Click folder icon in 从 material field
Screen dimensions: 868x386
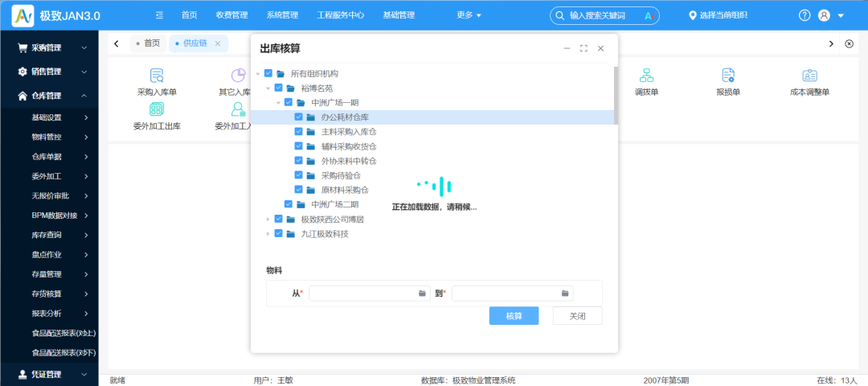click(422, 293)
